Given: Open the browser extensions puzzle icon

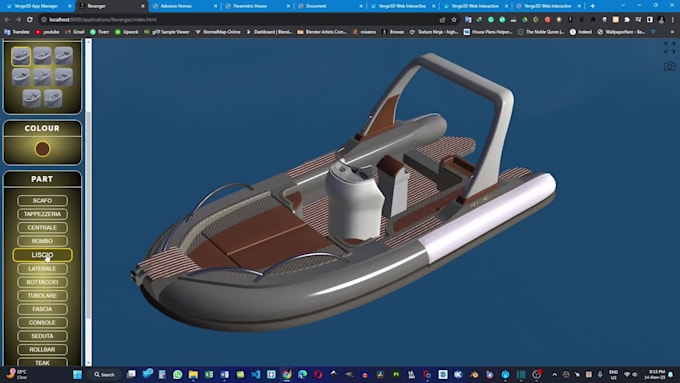Looking at the screenshot, I should pos(627,20).
